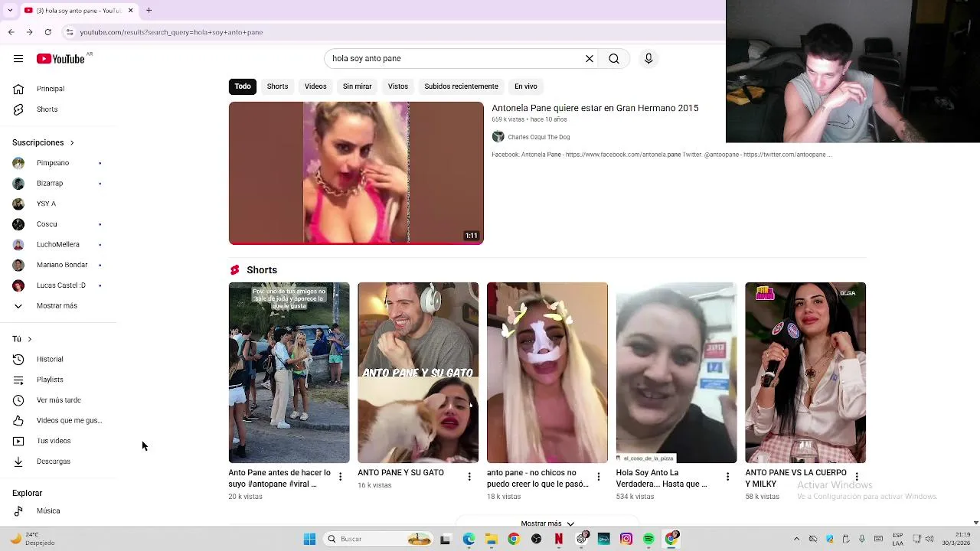Screen dimensions: 980x551
Task: Select the Shorts filter chip
Action: tap(277, 86)
